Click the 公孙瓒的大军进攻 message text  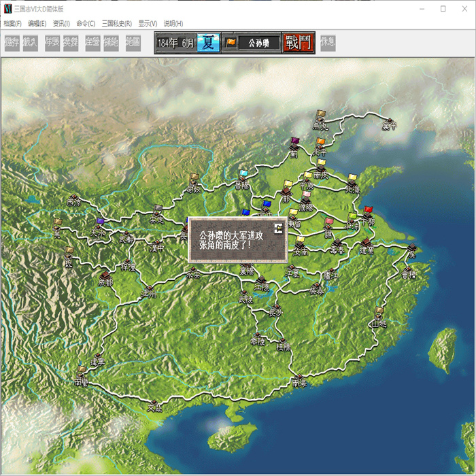tap(231, 235)
